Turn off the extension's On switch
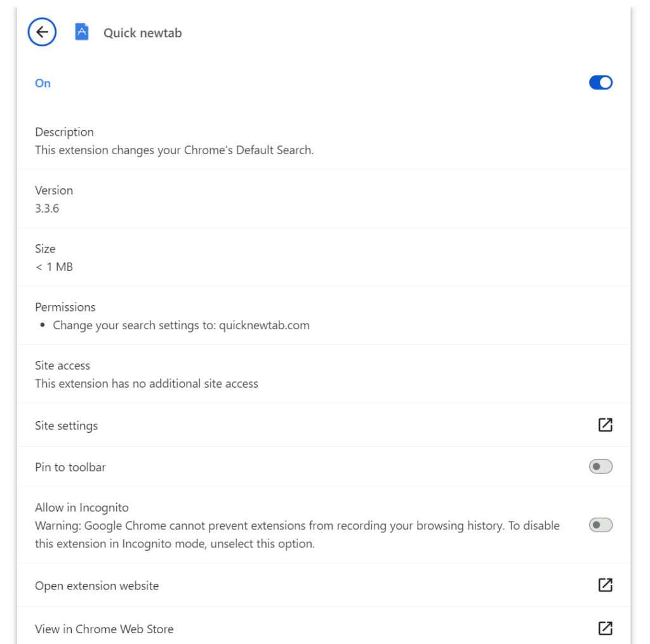The image size is (650, 644). [600, 82]
